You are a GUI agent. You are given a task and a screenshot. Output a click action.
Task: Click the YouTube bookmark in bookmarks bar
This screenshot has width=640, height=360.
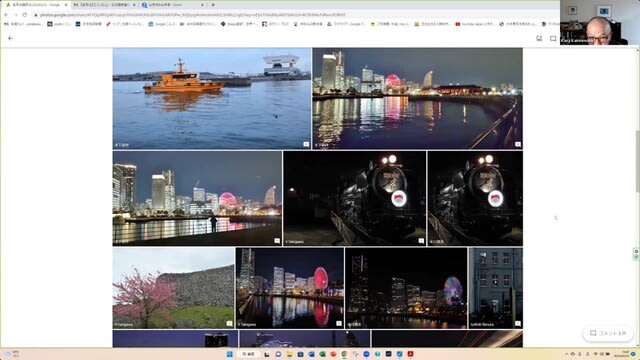474,24
